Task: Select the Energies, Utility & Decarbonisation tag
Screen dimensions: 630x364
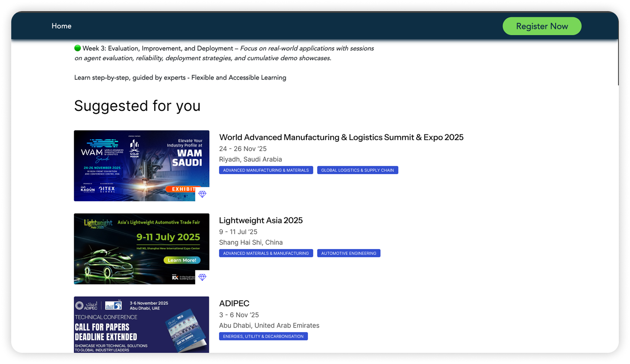Action: pos(263,336)
